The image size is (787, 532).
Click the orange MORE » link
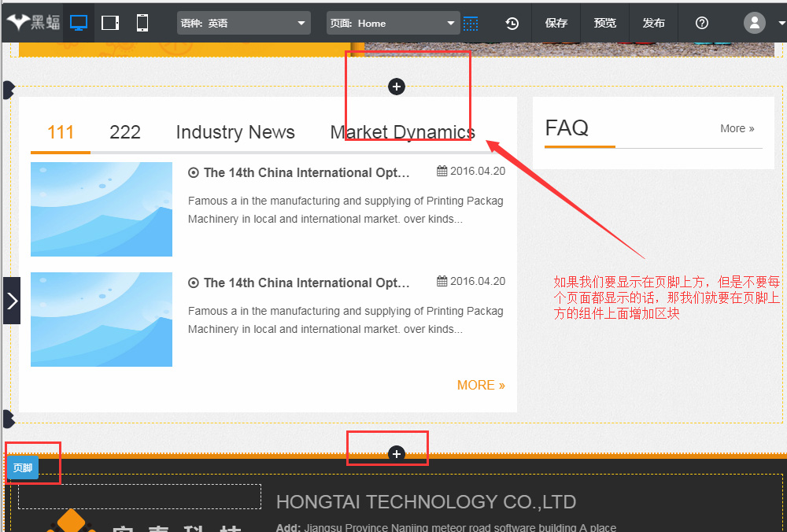click(481, 385)
